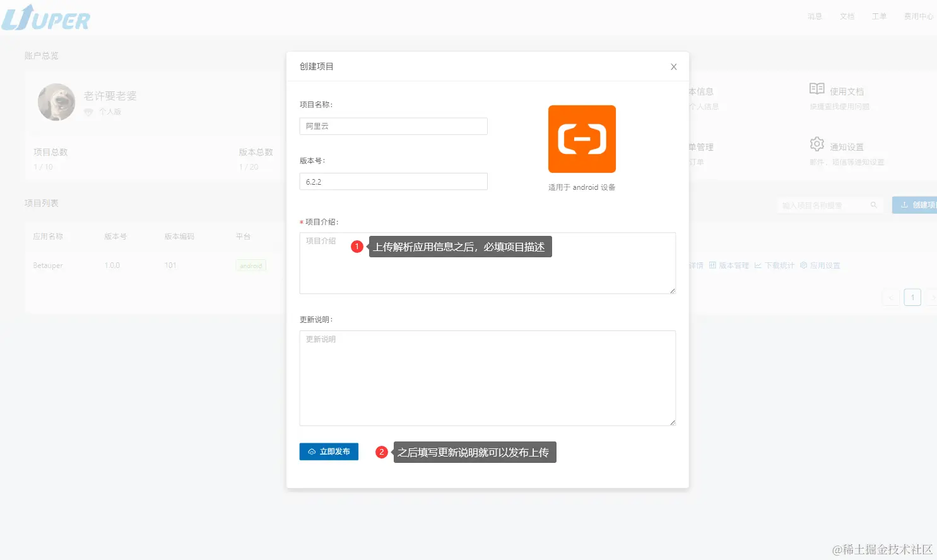Click the 创建项目 button behind dialog
Image resolution: width=937 pixels, height=560 pixels.
tap(915, 205)
